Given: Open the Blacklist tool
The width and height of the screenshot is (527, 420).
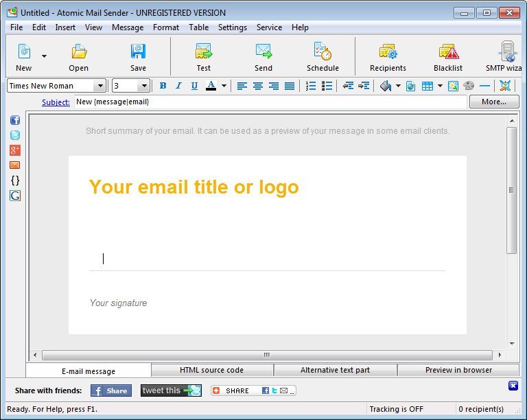Looking at the screenshot, I should pos(448,56).
